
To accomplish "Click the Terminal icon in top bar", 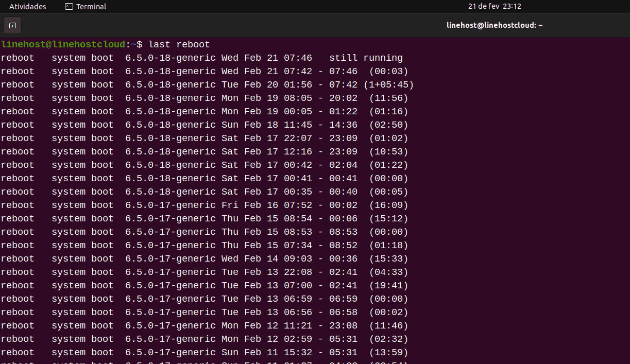I will coord(69,7).
